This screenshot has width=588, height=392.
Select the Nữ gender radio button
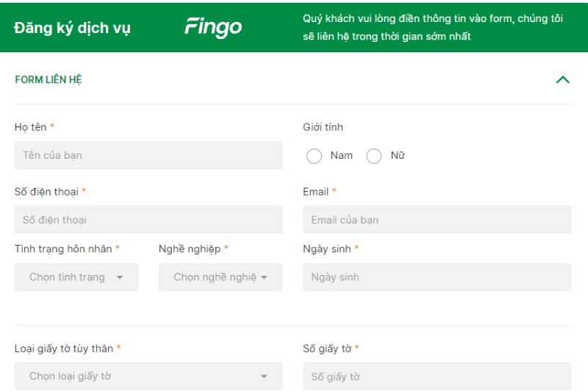tap(373, 156)
